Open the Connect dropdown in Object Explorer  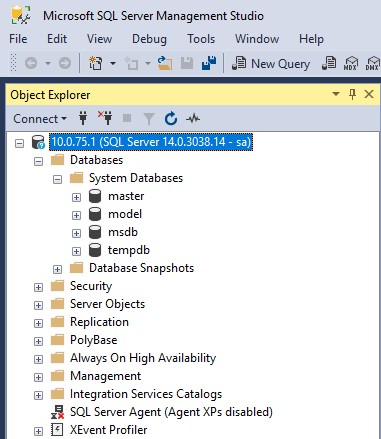40,119
